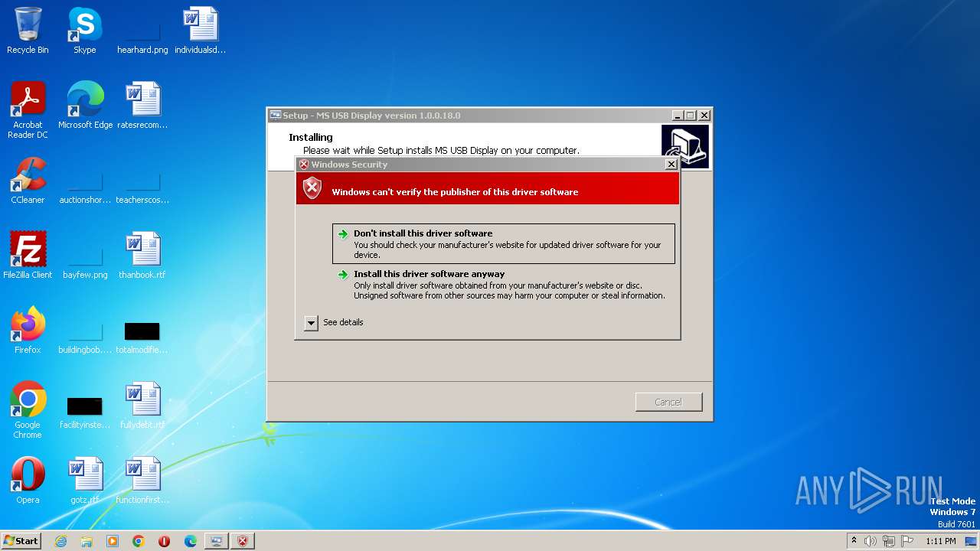This screenshot has width=980, height=551.
Task: Open thanbook.rtf document
Action: click(x=142, y=256)
